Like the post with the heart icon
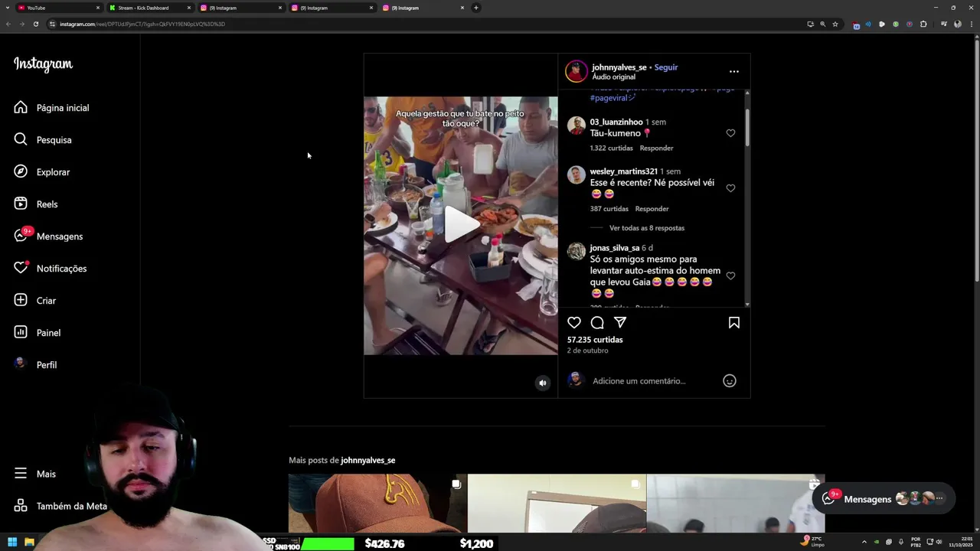 pyautogui.click(x=574, y=323)
